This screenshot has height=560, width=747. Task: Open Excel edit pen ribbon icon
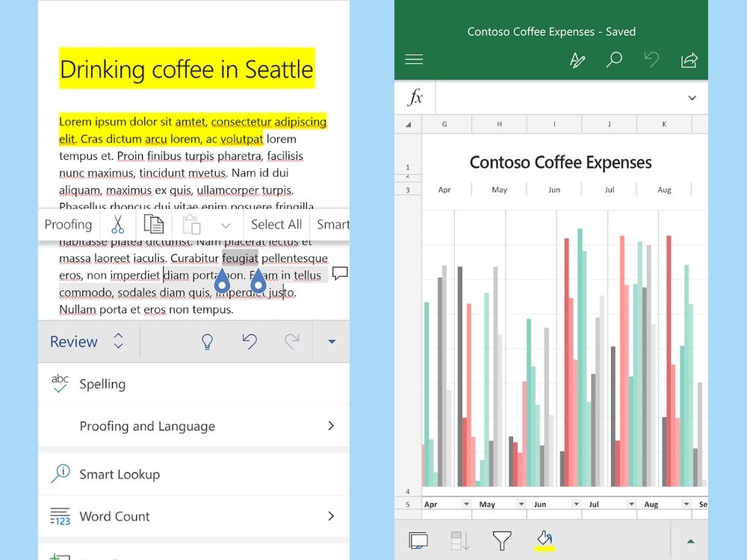click(577, 60)
